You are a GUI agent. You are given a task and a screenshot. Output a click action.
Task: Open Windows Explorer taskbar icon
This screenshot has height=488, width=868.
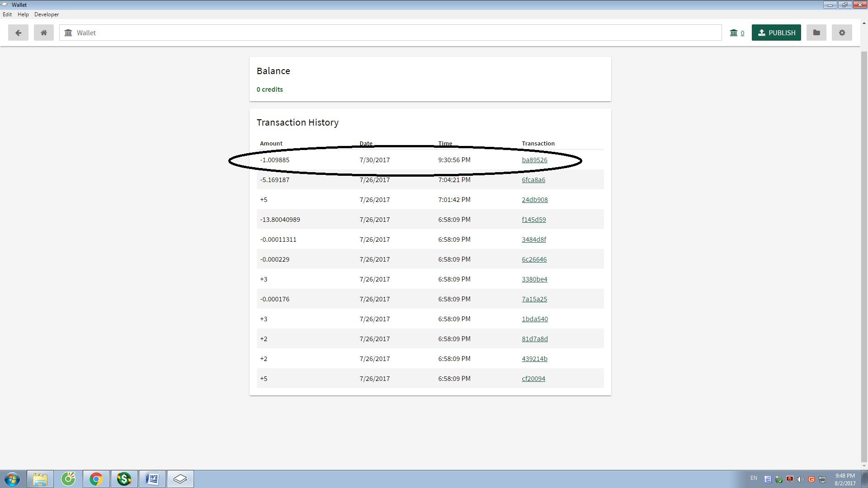tap(40, 479)
